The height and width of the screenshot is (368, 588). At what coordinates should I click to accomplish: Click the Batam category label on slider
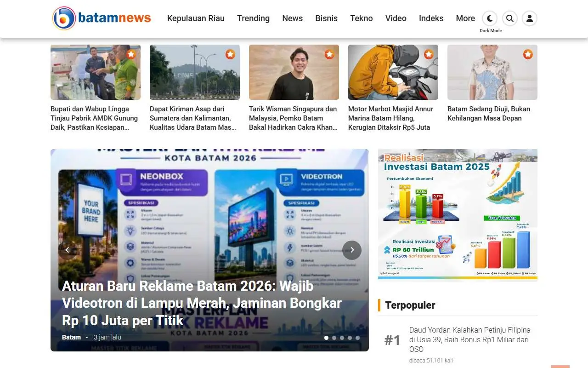pyautogui.click(x=71, y=337)
